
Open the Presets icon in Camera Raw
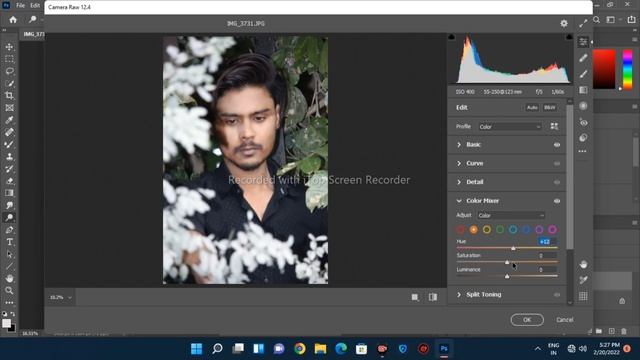583,138
